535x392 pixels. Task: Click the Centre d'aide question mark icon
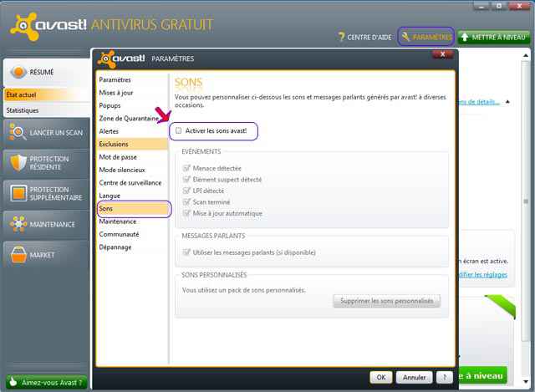click(x=341, y=37)
